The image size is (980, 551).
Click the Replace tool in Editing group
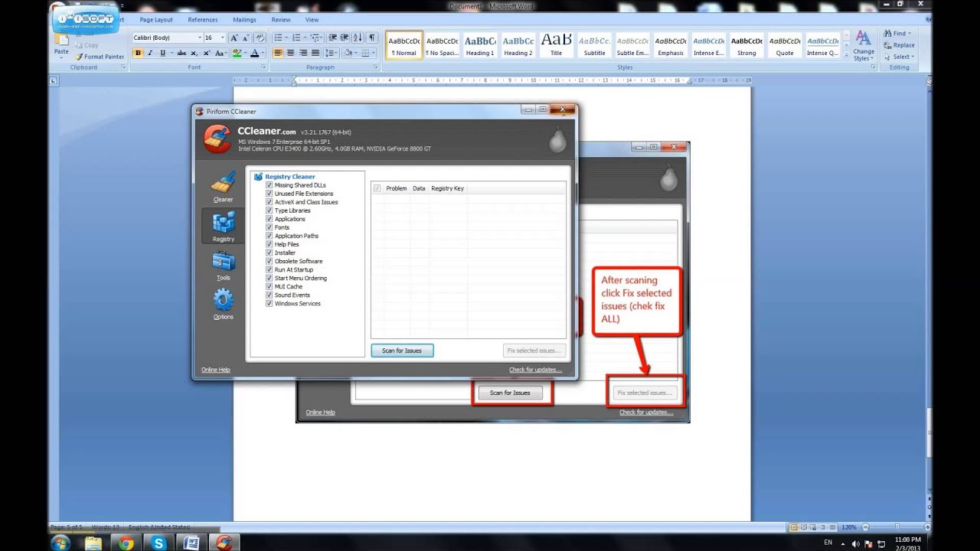coord(899,45)
